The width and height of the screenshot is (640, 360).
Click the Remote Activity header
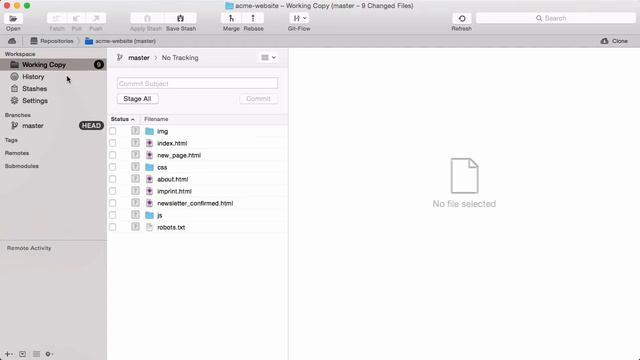[29, 248]
